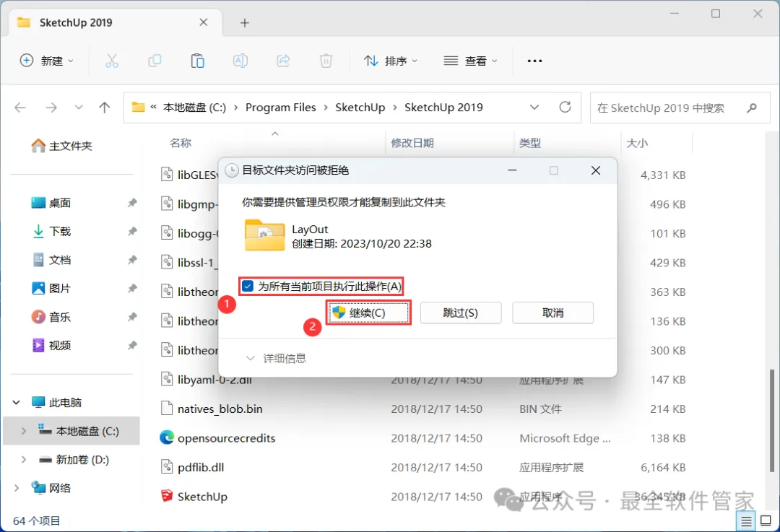780x532 pixels.
Task: Expand 详细信息 in the dialog
Action: (276, 358)
